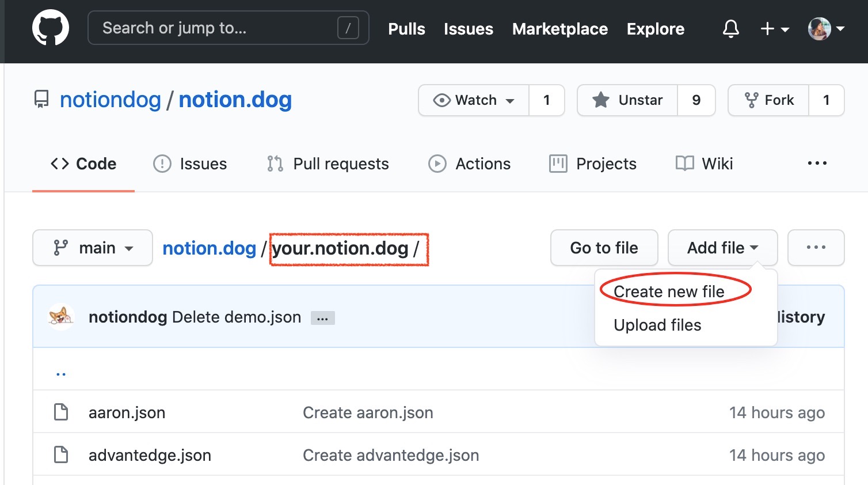Toggle Unstar on the repository
This screenshot has height=485, width=868.
pyautogui.click(x=628, y=100)
